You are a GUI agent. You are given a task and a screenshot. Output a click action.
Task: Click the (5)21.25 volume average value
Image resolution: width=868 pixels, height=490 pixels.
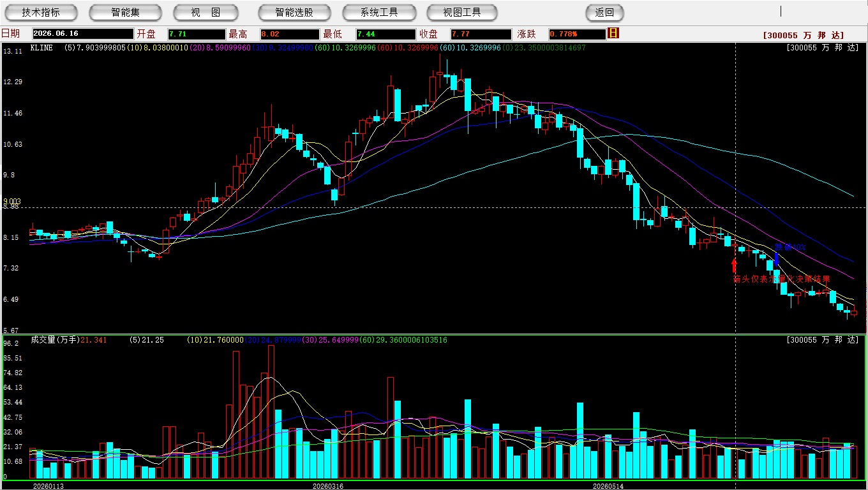coord(146,340)
